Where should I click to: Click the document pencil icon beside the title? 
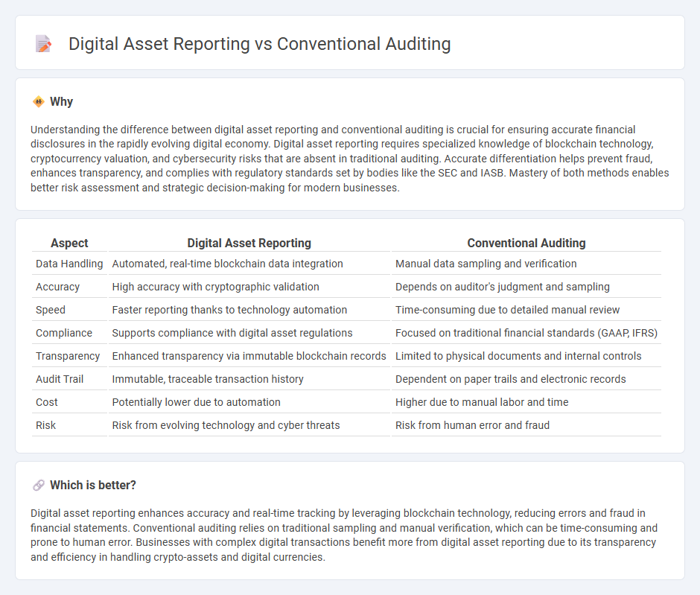pyautogui.click(x=43, y=44)
